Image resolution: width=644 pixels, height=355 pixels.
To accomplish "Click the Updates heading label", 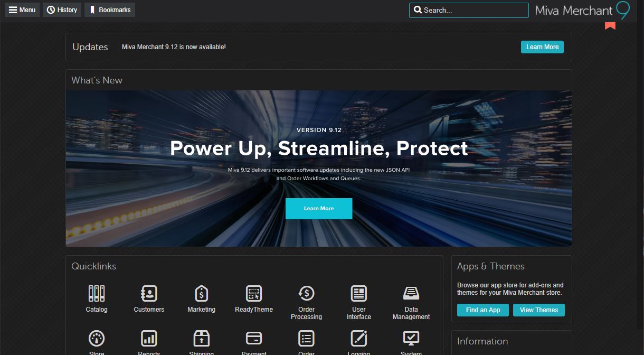I will coord(90,47).
